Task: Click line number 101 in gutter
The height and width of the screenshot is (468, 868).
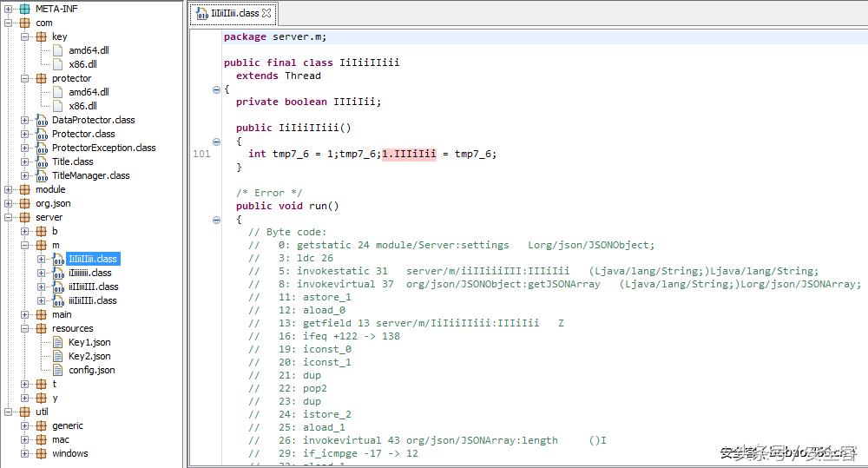Action: 201,154
